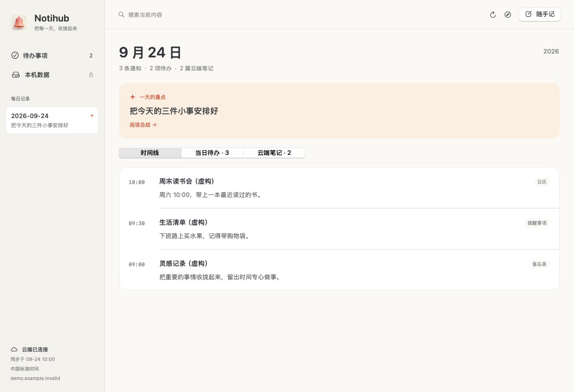Click the lock icon beside 本机数据

(x=91, y=75)
